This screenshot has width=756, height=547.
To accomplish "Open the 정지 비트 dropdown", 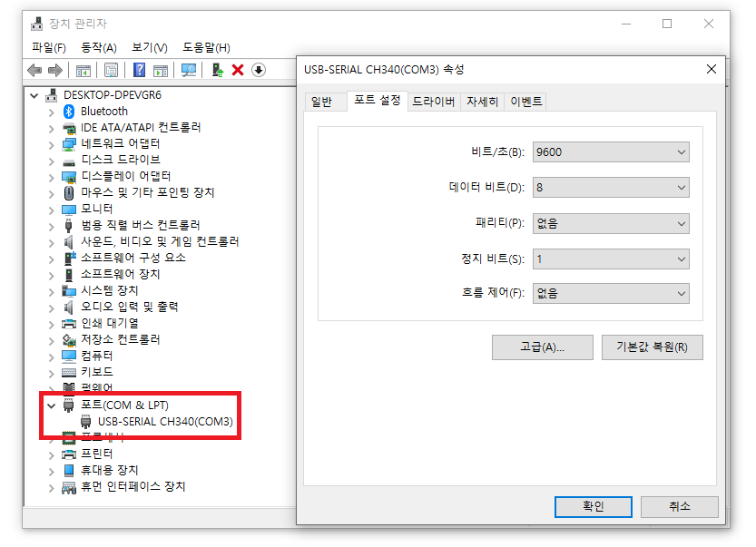I will (611, 259).
